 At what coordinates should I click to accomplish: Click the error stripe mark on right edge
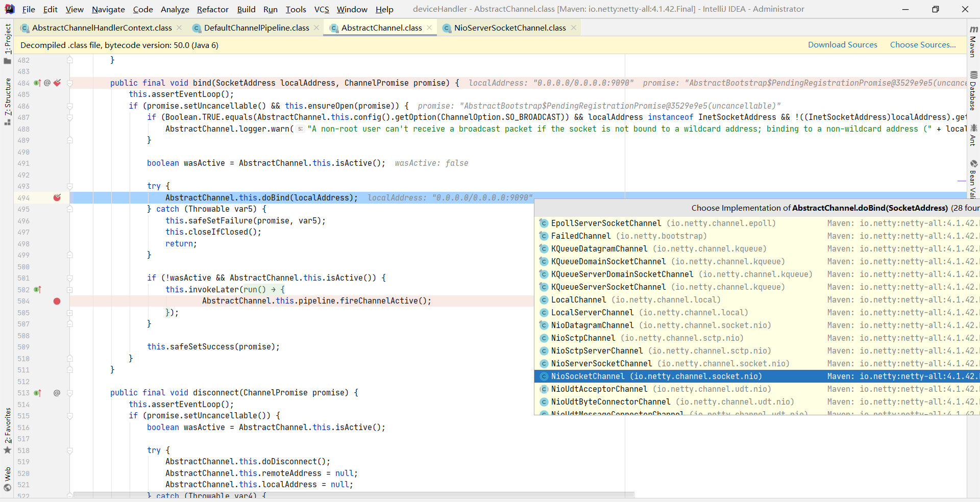pyautogui.click(x=962, y=181)
